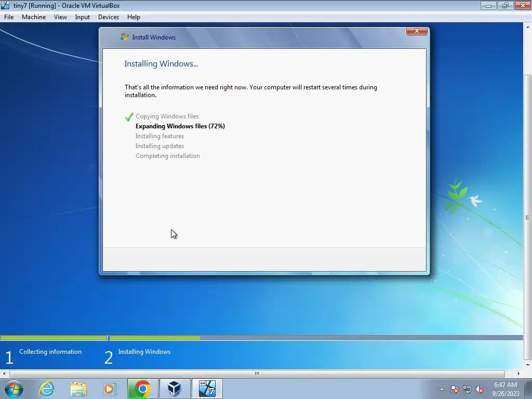Click the vertical scrollbar thumb of the VM window

(528, 217)
